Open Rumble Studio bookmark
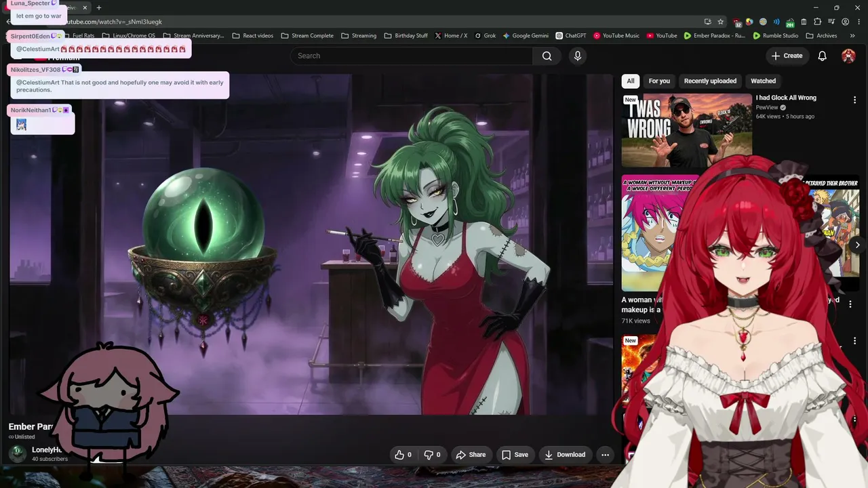The height and width of the screenshot is (488, 868). (776, 36)
